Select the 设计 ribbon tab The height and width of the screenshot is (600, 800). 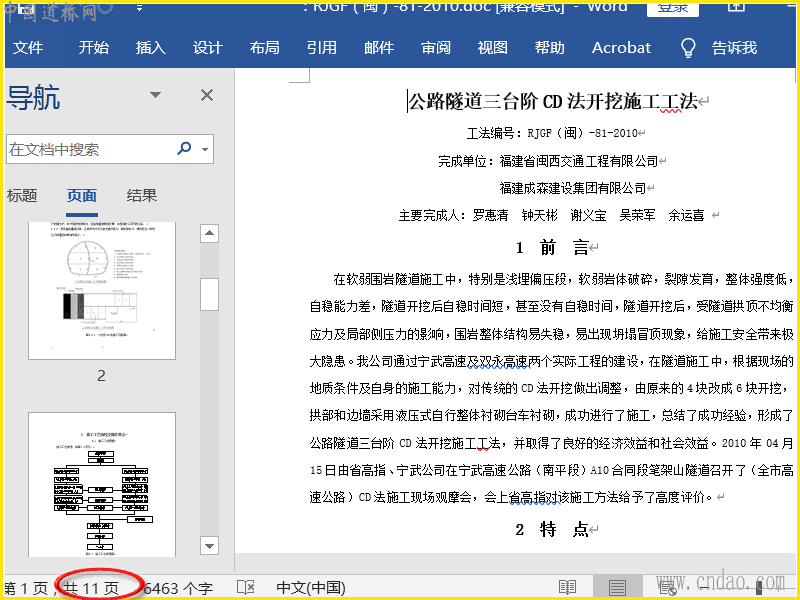pyautogui.click(x=208, y=48)
